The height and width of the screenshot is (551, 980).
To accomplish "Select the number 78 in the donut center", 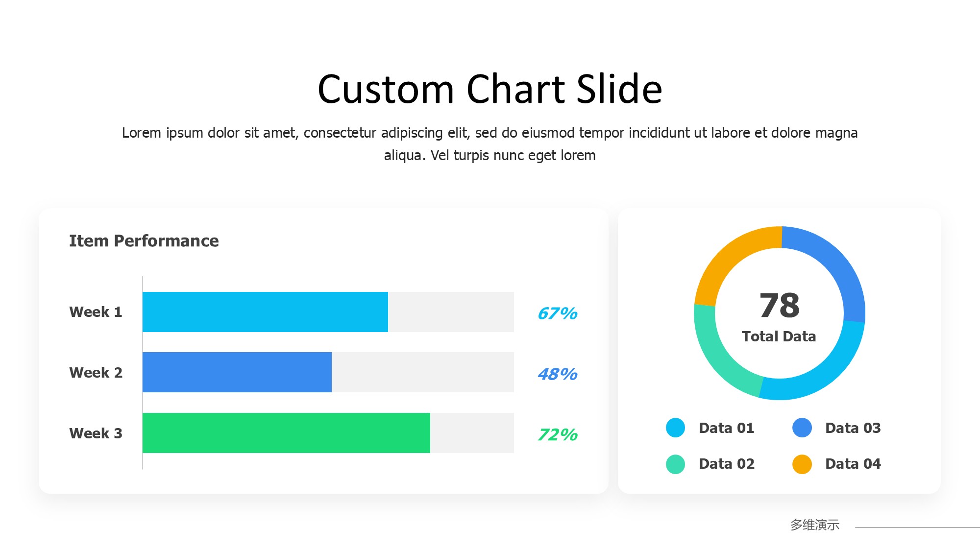I will (779, 305).
